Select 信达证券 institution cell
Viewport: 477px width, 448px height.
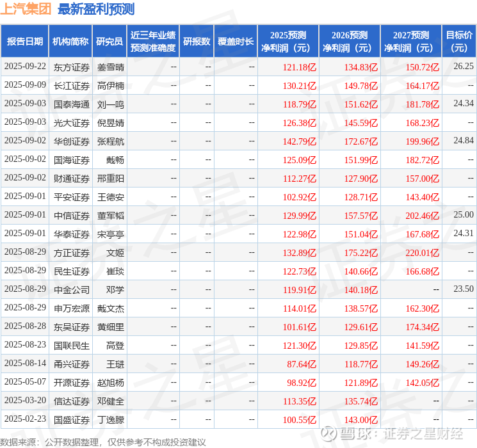[x=72, y=401]
